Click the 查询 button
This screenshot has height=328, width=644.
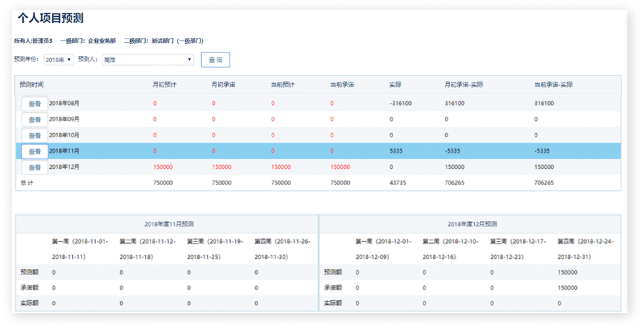215,60
